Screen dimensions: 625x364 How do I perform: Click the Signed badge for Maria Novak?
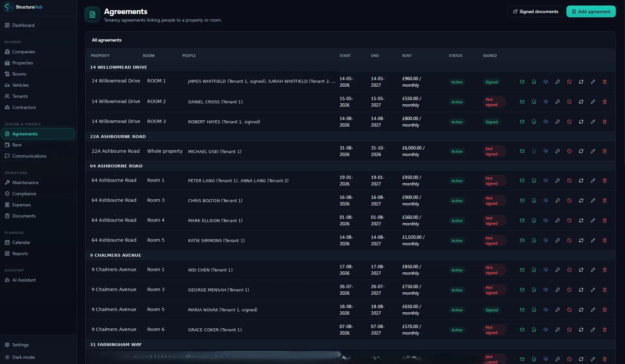pos(491,310)
